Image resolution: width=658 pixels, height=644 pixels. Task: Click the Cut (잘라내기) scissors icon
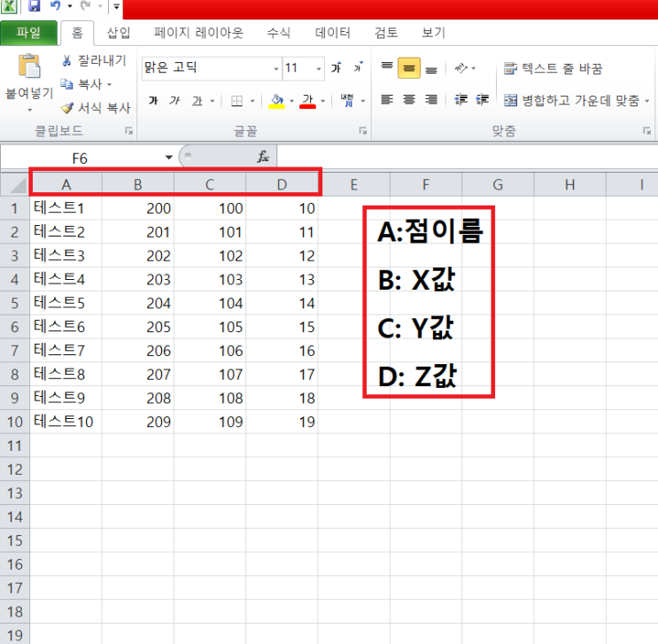tap(66, 61)
